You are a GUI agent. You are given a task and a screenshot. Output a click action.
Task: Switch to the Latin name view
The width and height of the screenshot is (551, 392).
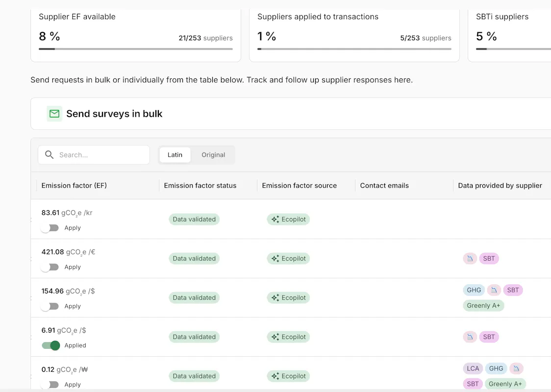coord(175,155)
